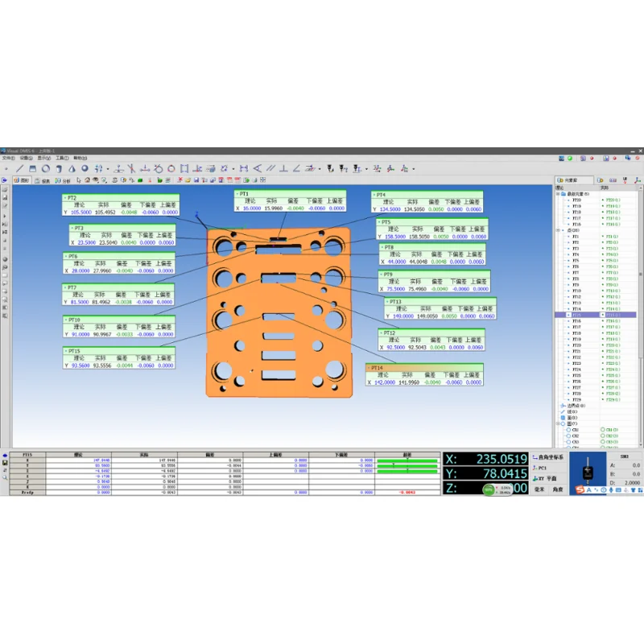Click the magnifier icon beside results table
This screenshot has width=644, height=644.
click(5, 477)
